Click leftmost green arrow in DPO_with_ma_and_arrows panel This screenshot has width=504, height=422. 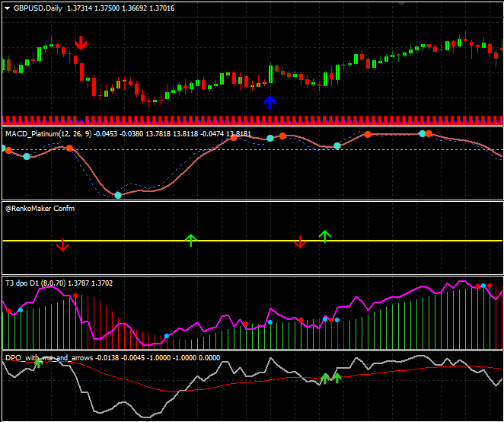coord(39,363)
